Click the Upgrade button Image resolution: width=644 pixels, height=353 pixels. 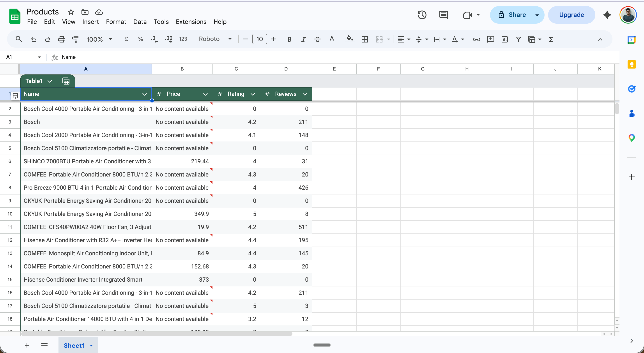[571, 15]
